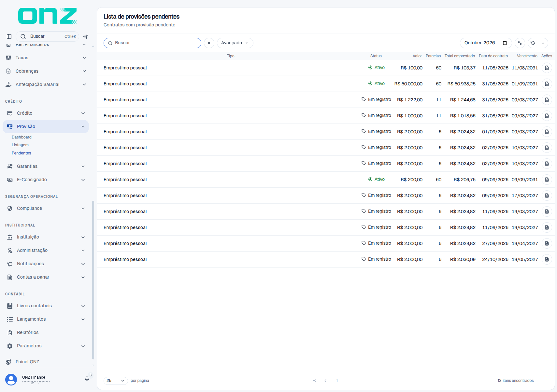The width and height of the screenshot is (557, 392).
Task: Open document action for the R$ 50.000,00 loan
Action: point(547,84)
